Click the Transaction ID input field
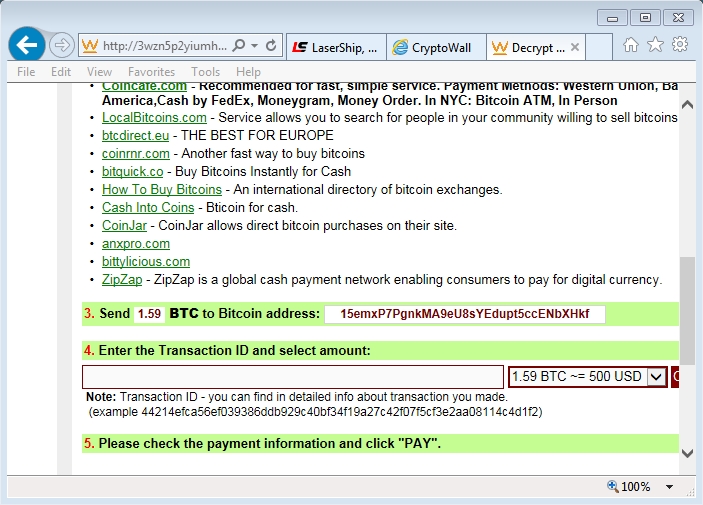This screenshot has width=703, height=505. [x=292, y=377]
